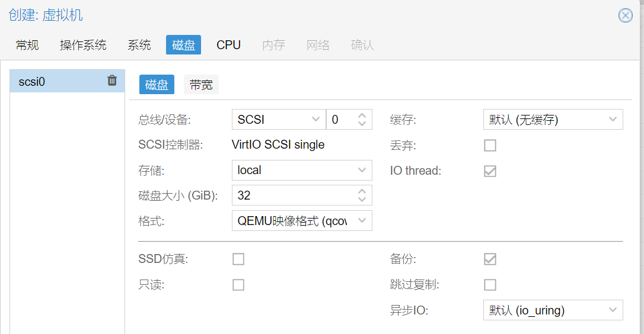The height and width of the screenshot is (334, 644).
Task: Switch to the 内存 tab
Action: [x=273, y=45]
